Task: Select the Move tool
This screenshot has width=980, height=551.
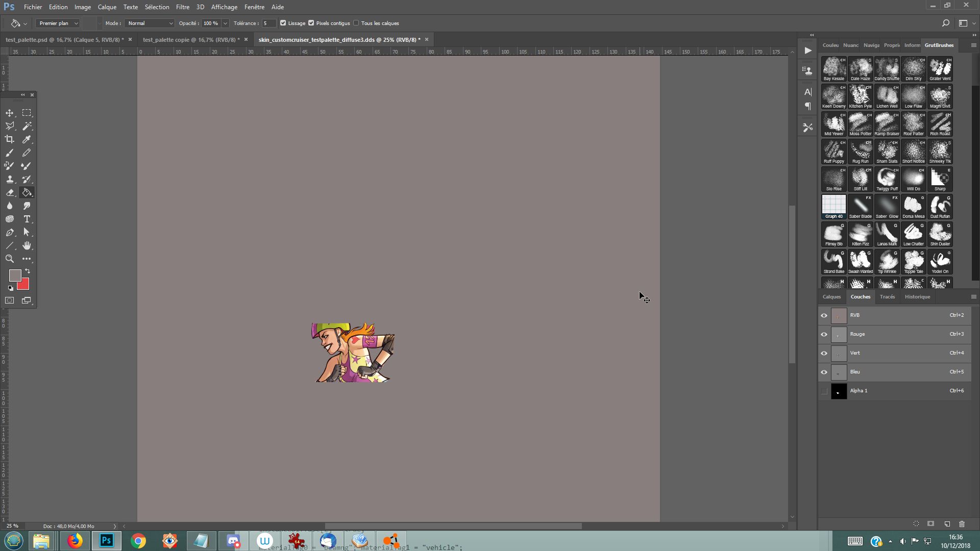Action: (x=10, y=113)
